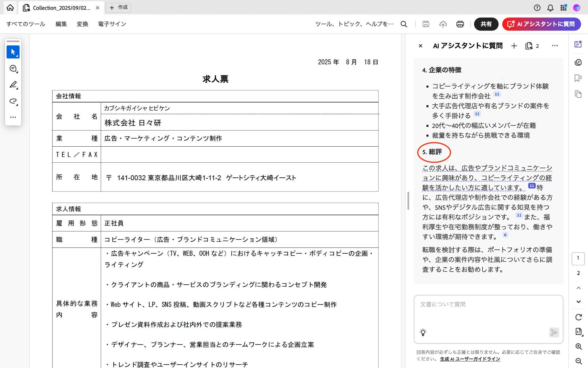The width and height of the screenshot is (588, 368).
Task: Open suggested prompts with the lightbulb icon
Action: [423, 333]
